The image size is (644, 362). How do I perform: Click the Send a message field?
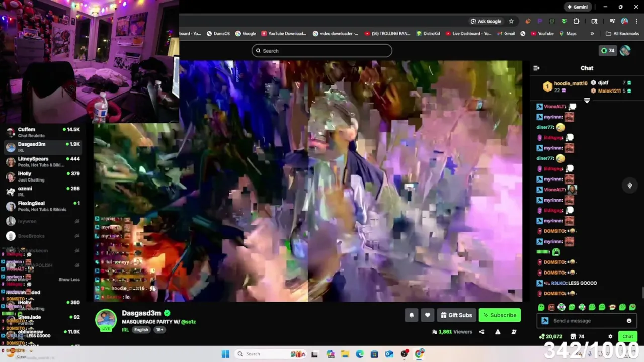pyautogui.click(x=586, y=321)
